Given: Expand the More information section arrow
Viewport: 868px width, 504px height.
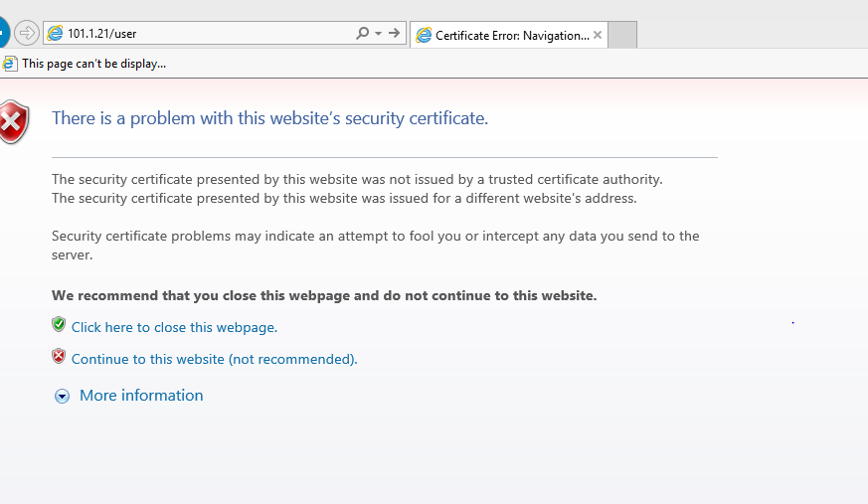Looking at the screenshot, I should point(63,396).
